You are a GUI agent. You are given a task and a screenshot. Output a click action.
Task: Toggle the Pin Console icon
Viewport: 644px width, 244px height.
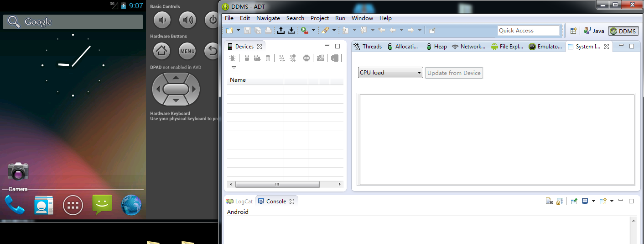click(574, 201)
